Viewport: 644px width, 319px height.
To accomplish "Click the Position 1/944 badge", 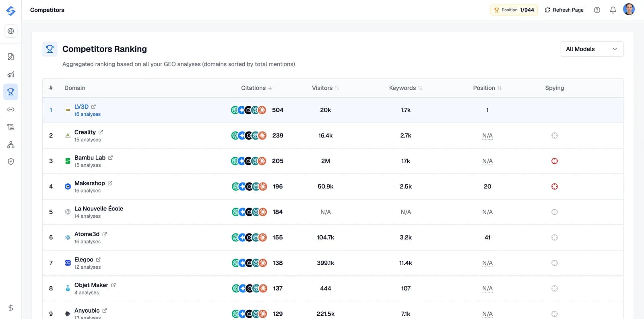I will click(514, 10).
